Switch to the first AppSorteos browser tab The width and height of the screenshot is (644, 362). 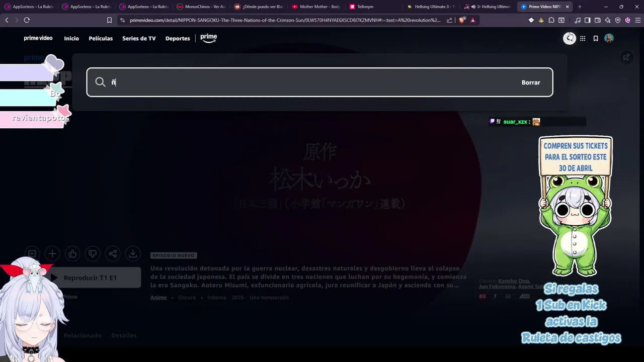(29, 7)
